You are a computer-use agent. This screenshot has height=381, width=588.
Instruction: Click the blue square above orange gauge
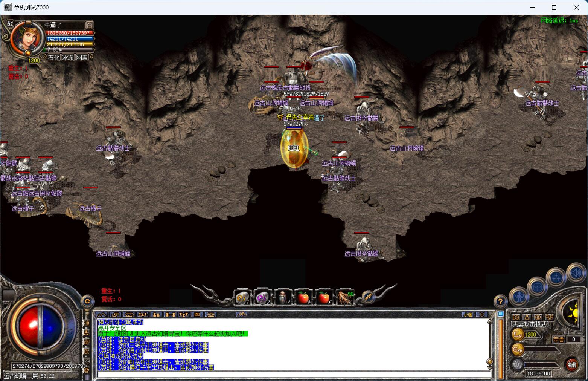tap(501, 314)
